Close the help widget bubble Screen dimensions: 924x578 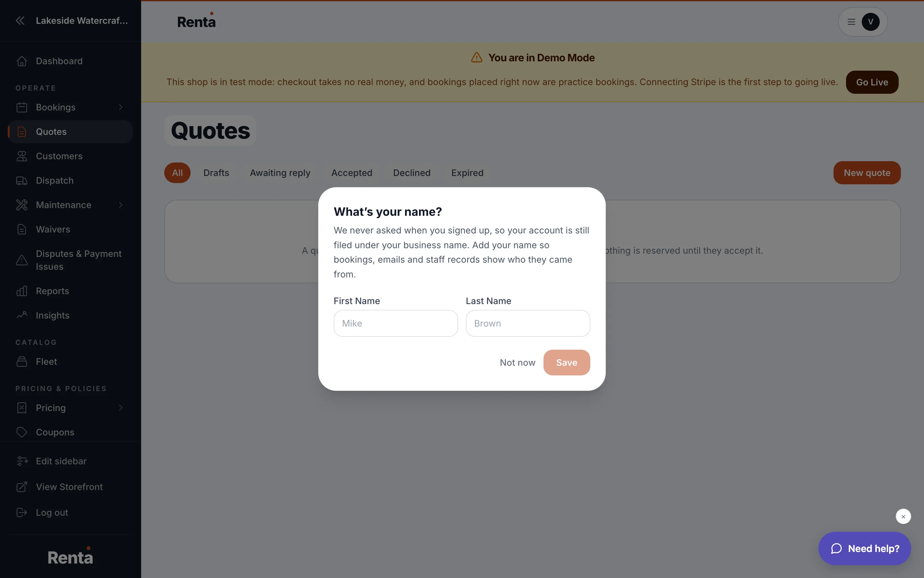click(x=903, y=516)
